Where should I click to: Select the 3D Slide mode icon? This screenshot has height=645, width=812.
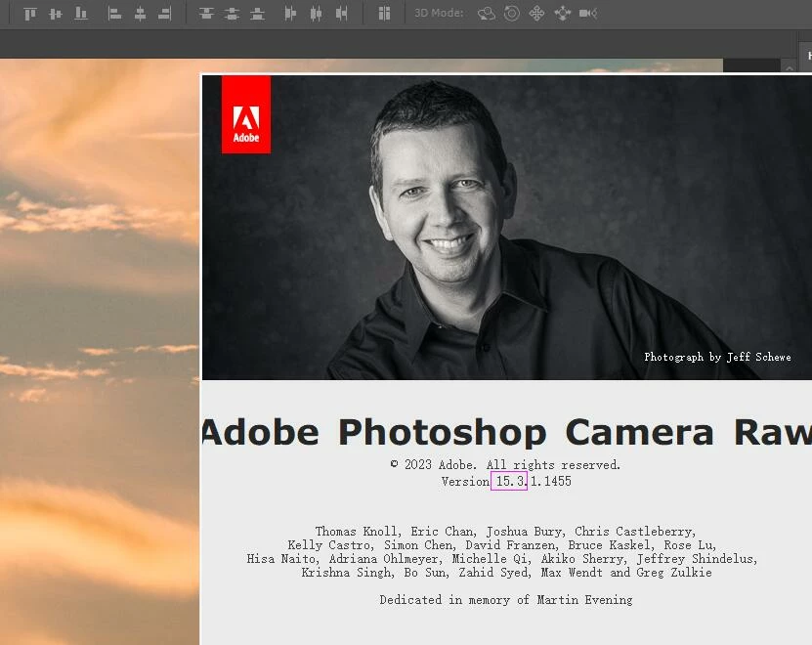(x=563, y=14)
